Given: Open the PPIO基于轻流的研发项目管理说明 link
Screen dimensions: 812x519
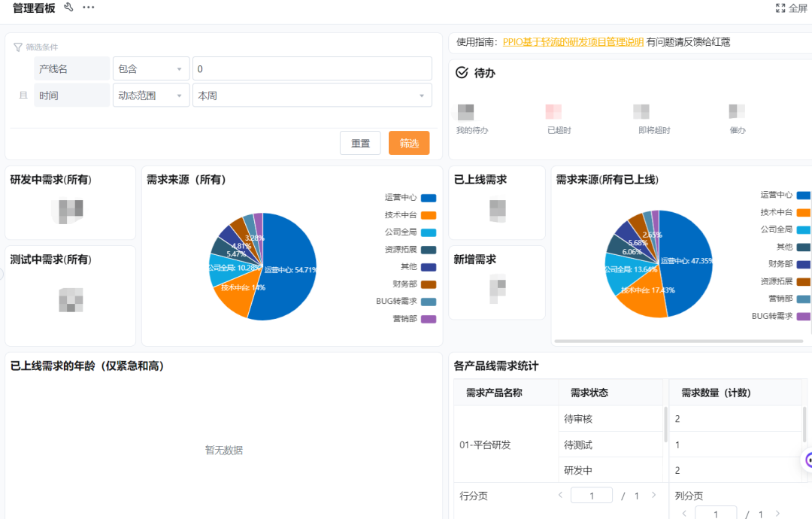Looking at the screenshot, I should (x=573, y=42).
